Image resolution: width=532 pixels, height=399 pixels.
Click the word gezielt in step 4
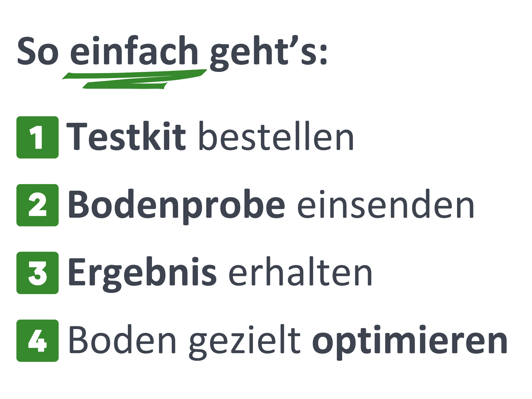[245, 341]
